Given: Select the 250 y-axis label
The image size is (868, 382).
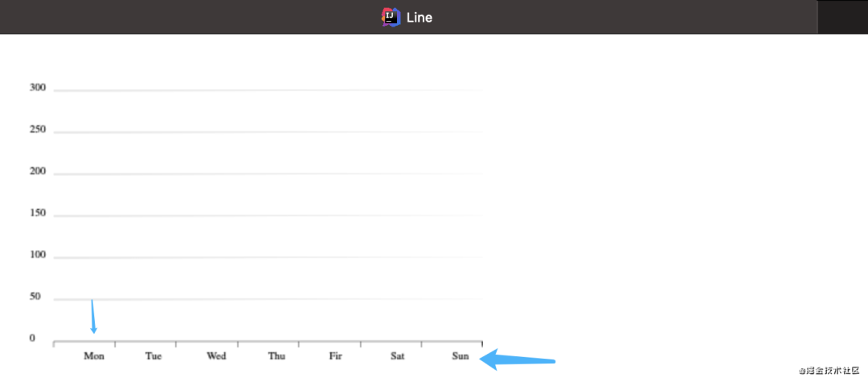Looking at the screenshot, I should coord(38,129).
